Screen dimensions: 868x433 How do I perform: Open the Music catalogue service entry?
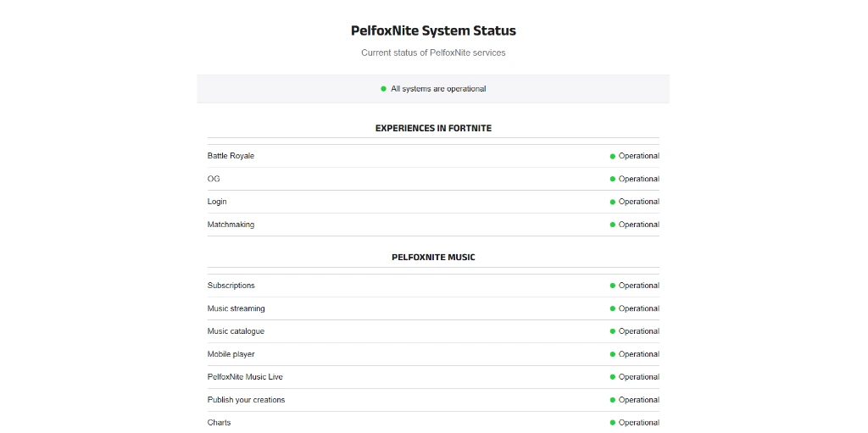point(236,331)
